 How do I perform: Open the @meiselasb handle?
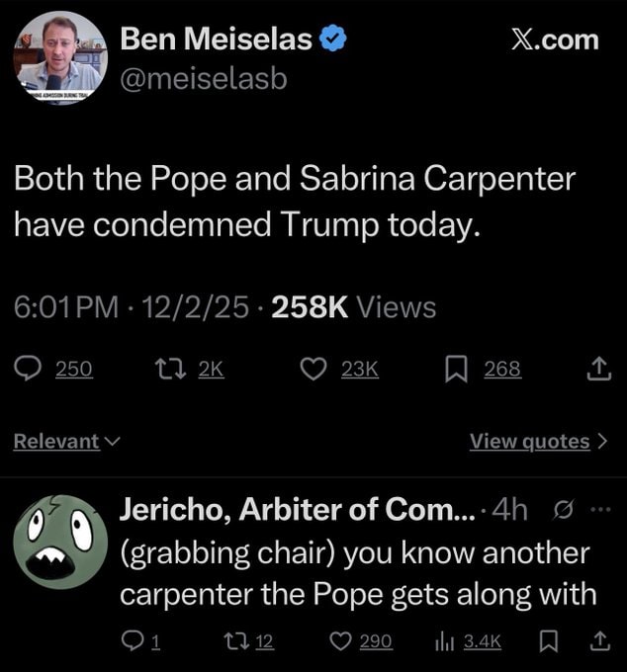(x=203, y=78)
